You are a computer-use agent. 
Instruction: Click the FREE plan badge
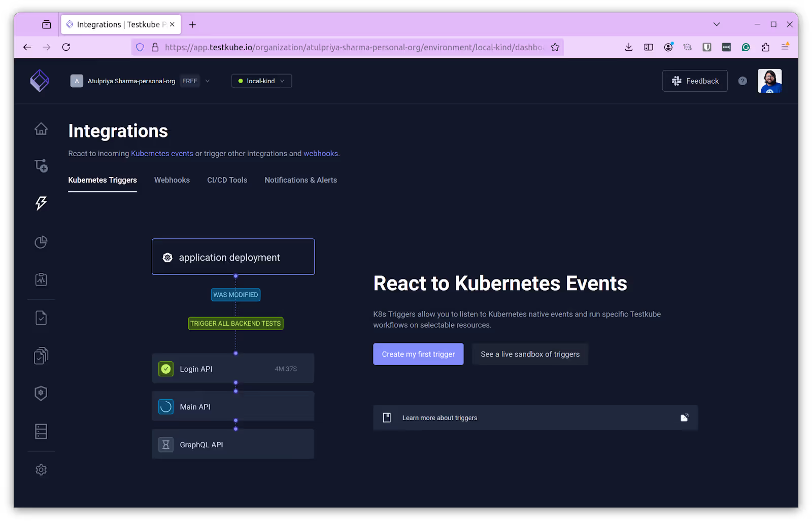tap(190, 81)
